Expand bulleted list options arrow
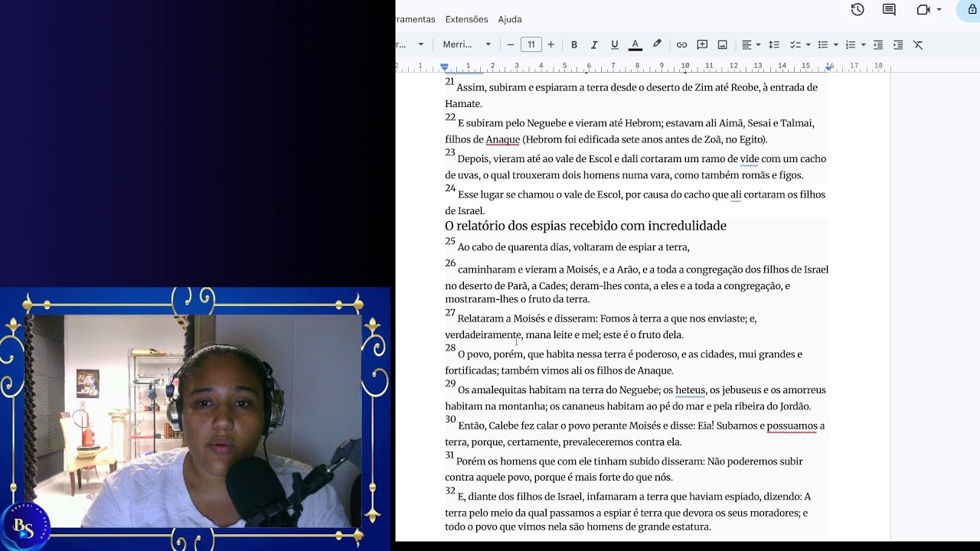Image resolution: width=980 pixels, height=551 pixels. coord(835,44)
